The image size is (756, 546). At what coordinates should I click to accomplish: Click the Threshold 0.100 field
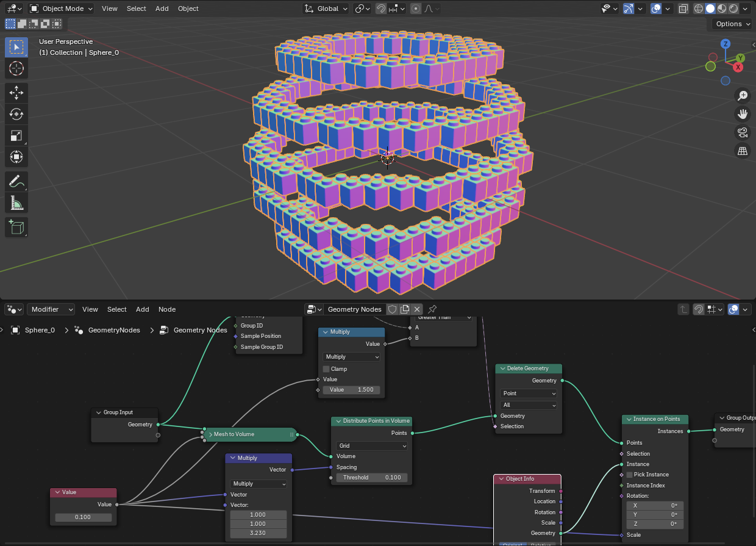coord(372,478)
